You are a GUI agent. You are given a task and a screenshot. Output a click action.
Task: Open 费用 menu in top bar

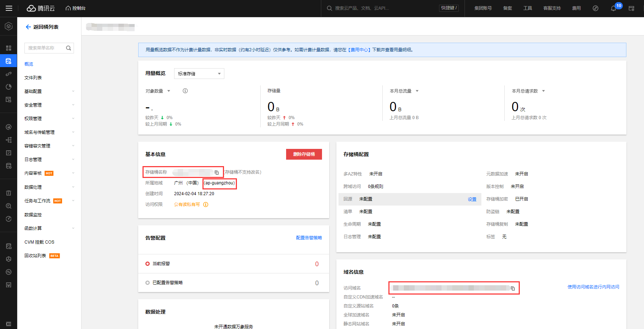[577, 8]
